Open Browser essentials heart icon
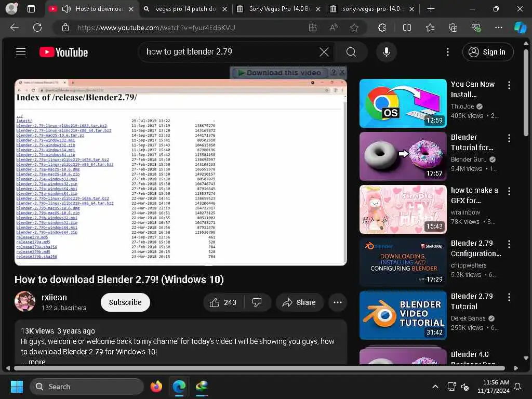The width and height of the screenshot is (532, 399). (x=476, y=28)
